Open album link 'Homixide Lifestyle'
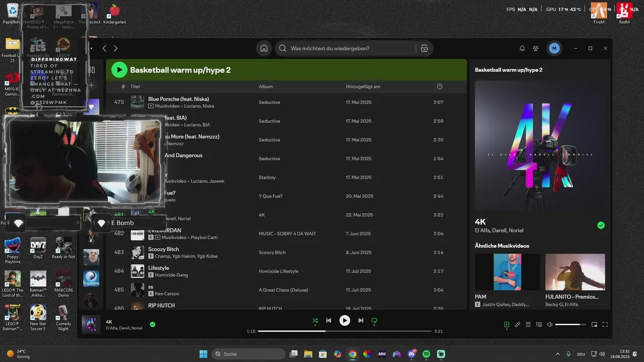Image resolution: width=644 pixels, height=362 pixels. (x=278, y=271)
